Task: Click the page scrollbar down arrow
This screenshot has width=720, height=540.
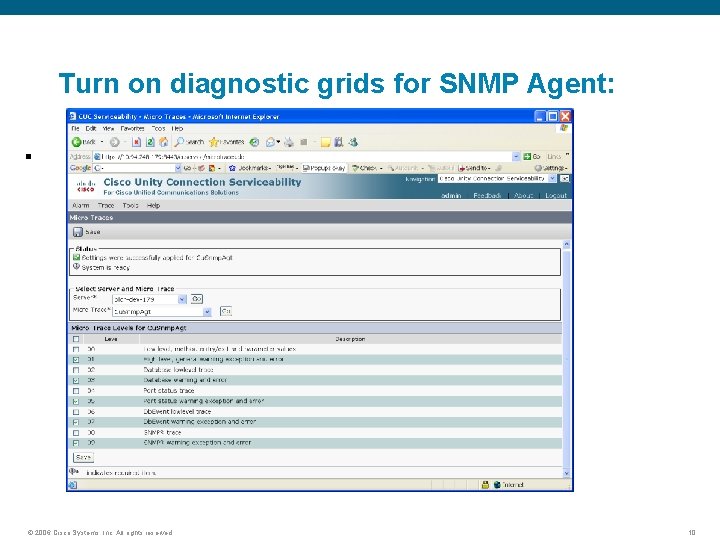Action: (566, 473)
